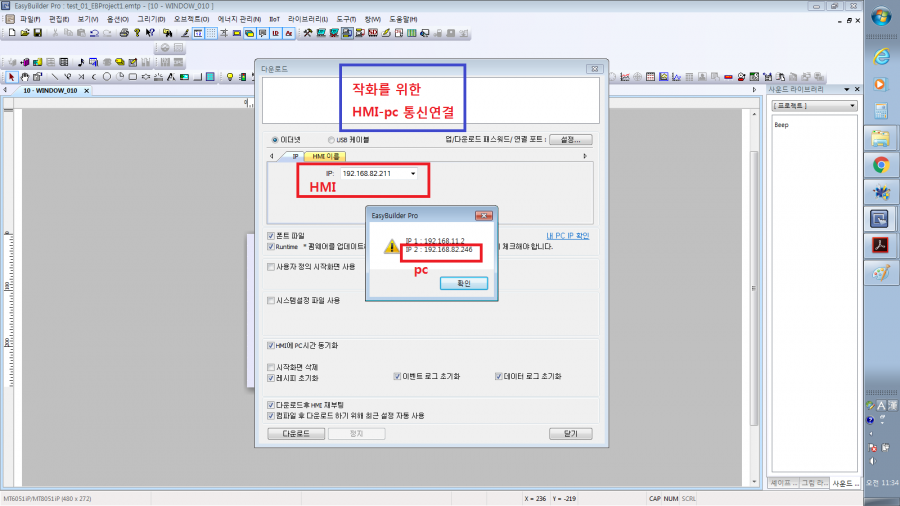
Task: Toggle HMI에 PC시간 동기화 checkbox
Action: (x=271, y=345)
